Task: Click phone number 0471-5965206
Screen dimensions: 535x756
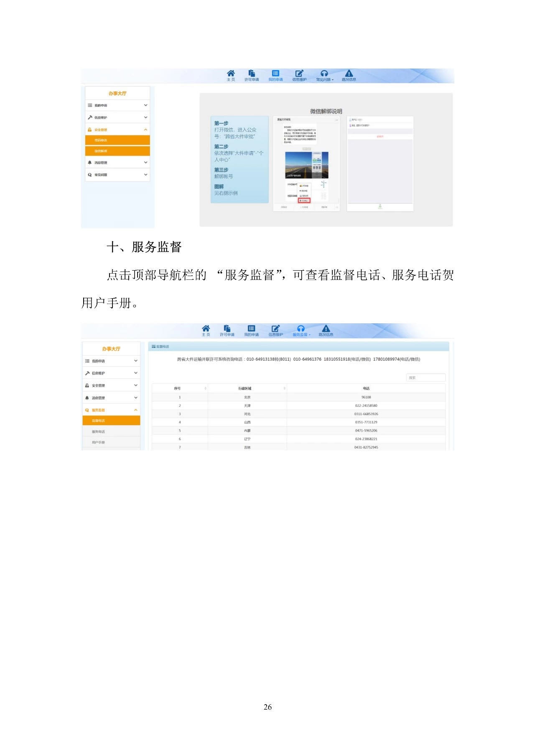Action: tap(366, 431)
